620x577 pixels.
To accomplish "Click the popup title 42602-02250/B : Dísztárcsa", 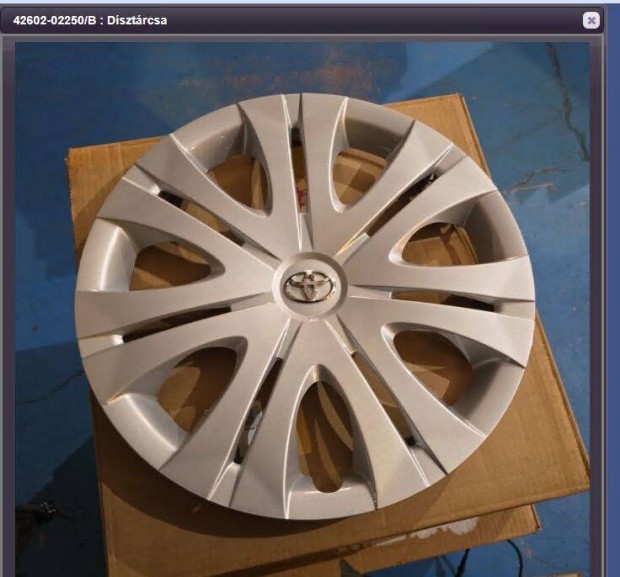I will (90, 20).
